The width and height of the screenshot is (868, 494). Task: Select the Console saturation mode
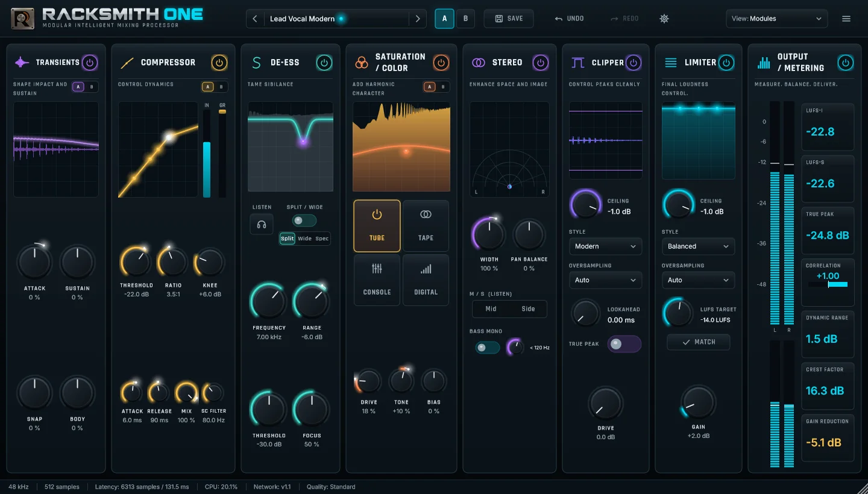[377, 280]
